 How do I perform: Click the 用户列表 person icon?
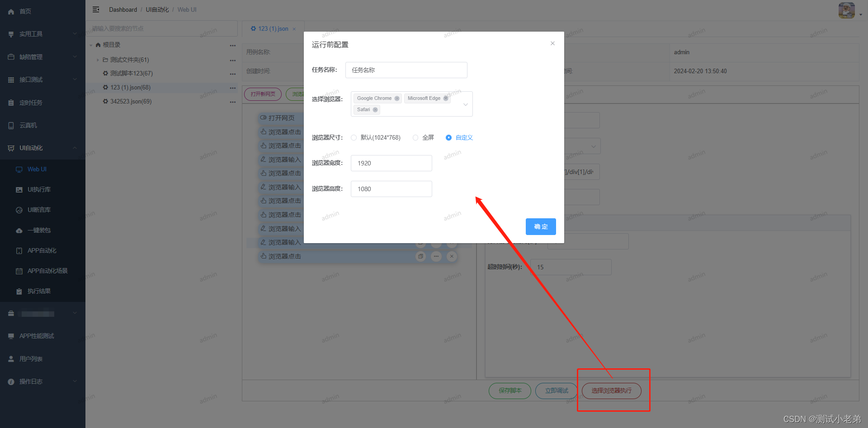point(11,359)
